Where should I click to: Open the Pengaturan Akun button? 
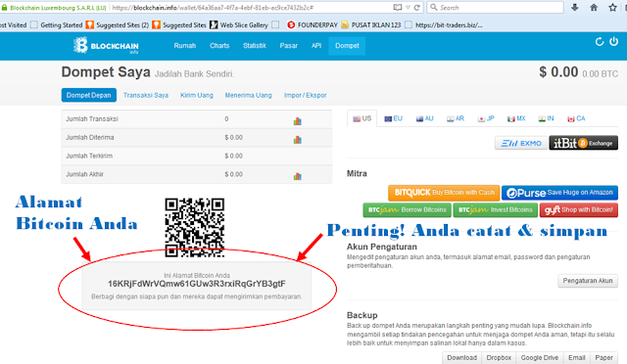[x=588, y=281]
